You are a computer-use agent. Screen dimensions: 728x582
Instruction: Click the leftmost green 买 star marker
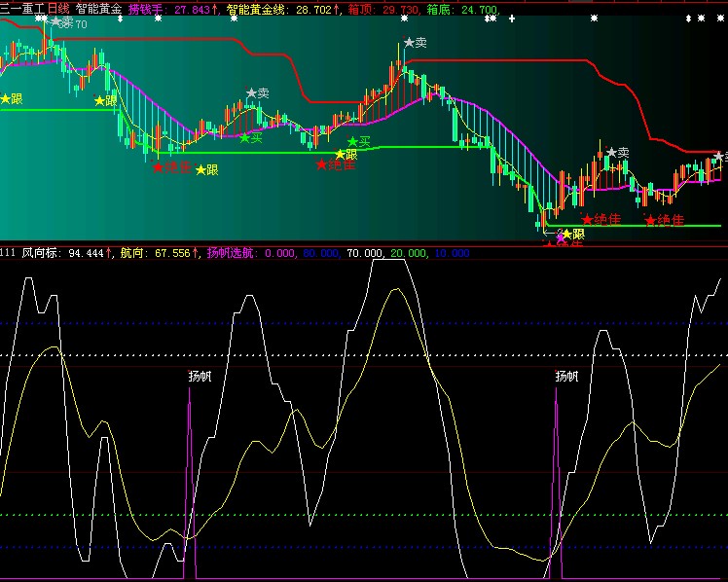pyautogui.click(x=251, y=138)
